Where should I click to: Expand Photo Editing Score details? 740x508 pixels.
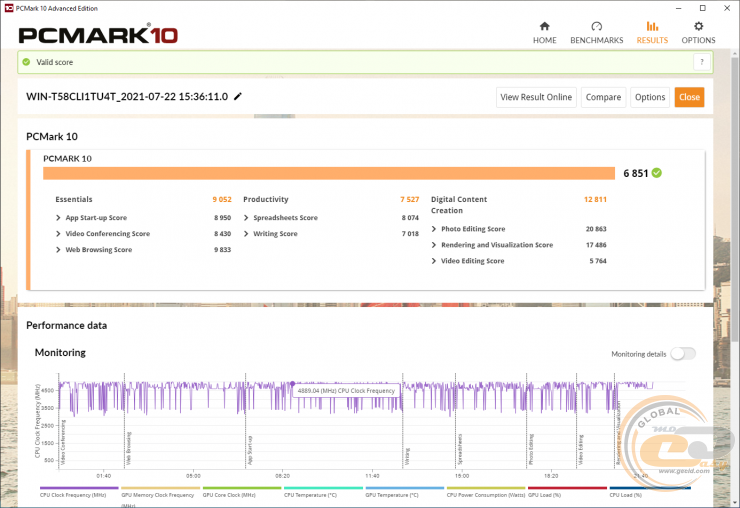434,229
